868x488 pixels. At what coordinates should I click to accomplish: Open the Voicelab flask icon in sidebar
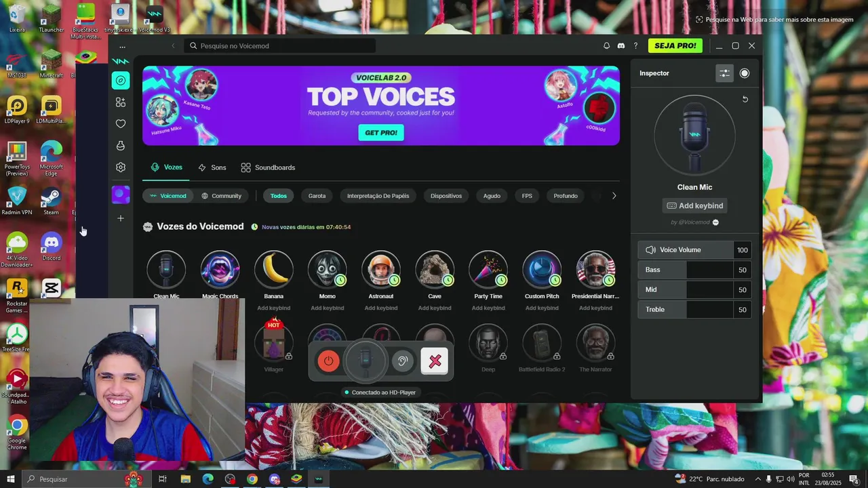121,146
